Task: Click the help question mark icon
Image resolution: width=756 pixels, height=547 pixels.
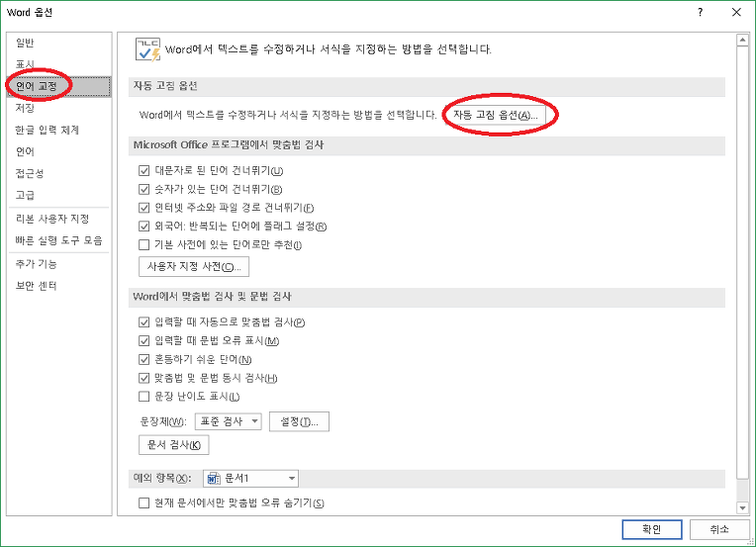Action: pos(700,13)
